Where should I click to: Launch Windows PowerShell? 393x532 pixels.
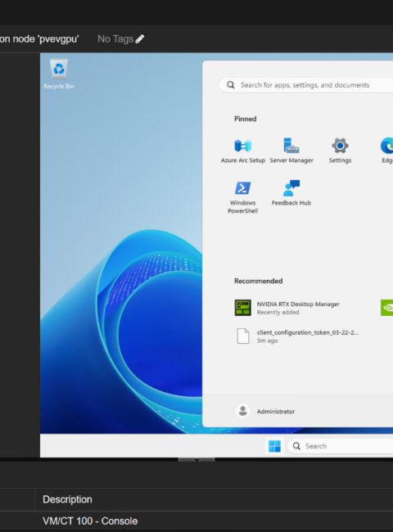point(242,197)
